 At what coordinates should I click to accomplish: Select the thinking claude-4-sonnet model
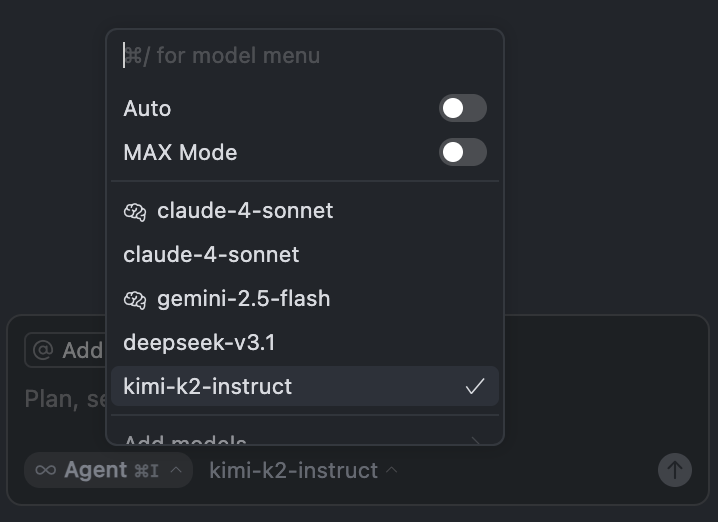[x=305, y=211]
